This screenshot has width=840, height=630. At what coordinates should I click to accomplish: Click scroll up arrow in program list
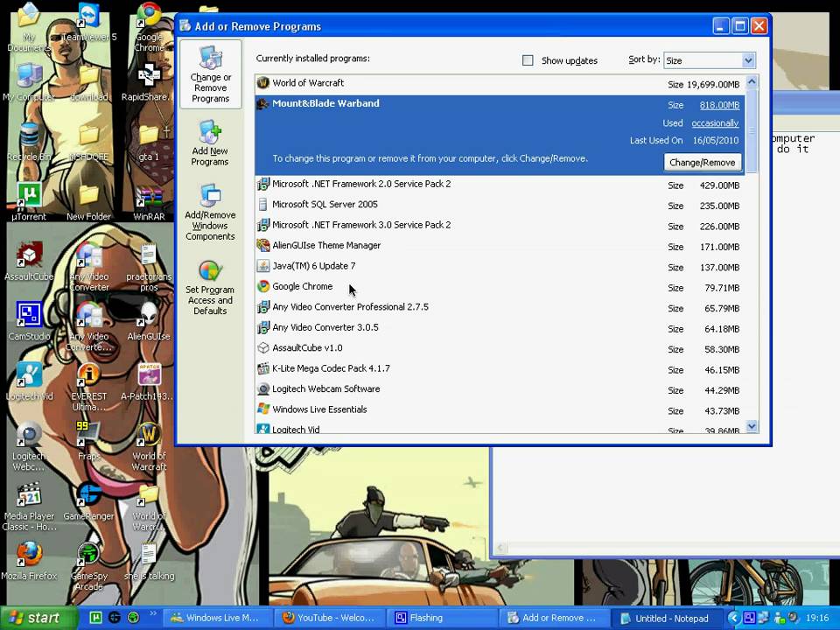(752, 82)
